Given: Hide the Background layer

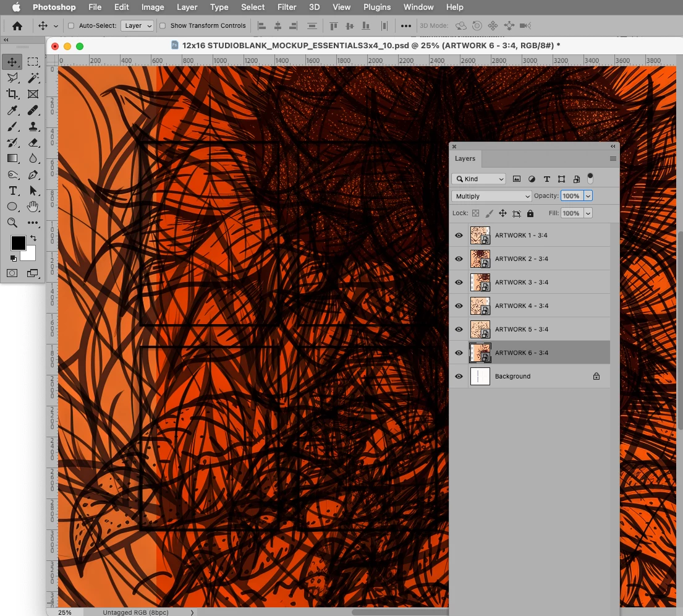Looking at the screenshot, I should [x=459, y=377].
